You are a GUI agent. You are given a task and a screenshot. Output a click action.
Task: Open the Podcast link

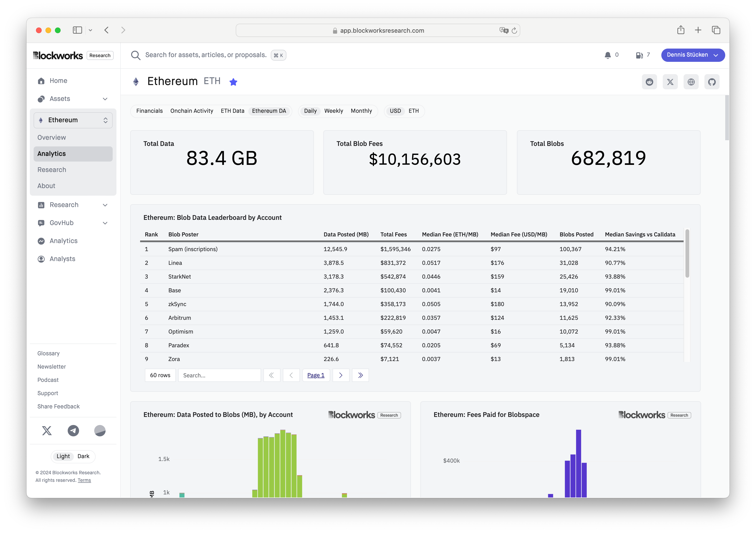(x=48, y=380)
